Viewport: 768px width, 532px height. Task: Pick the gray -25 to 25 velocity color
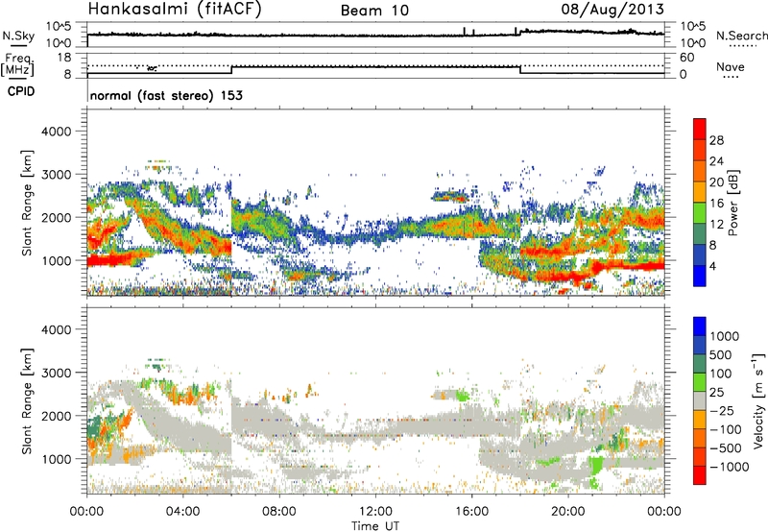pos(700,400)
